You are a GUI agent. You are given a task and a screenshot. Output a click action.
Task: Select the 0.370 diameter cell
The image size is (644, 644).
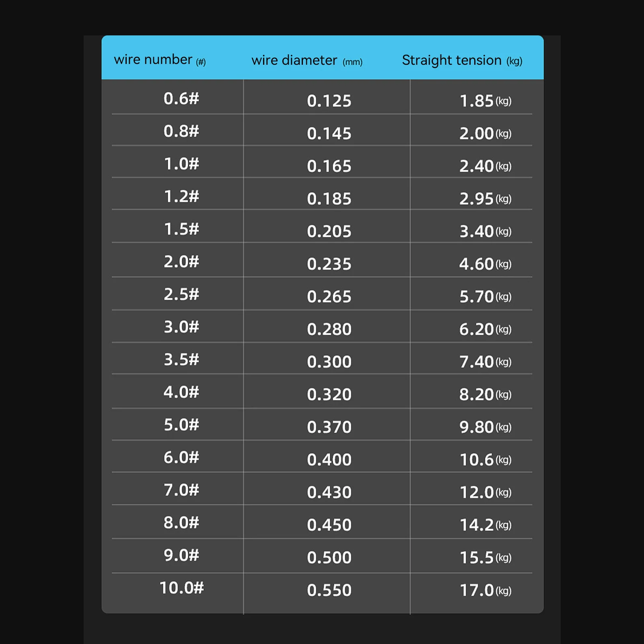point(329,427)
